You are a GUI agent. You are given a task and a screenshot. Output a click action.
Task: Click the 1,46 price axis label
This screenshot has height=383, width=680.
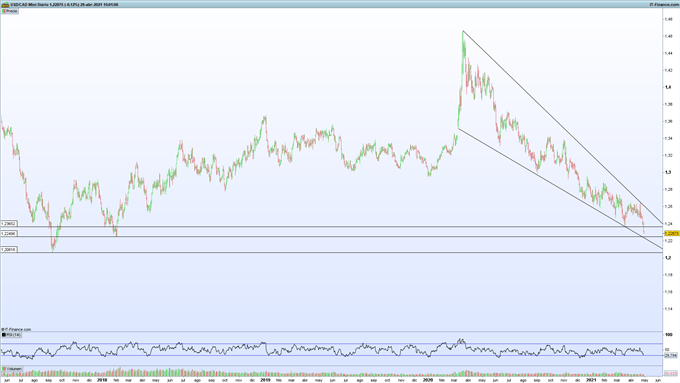pyautogui.click(x=669, y=36)
